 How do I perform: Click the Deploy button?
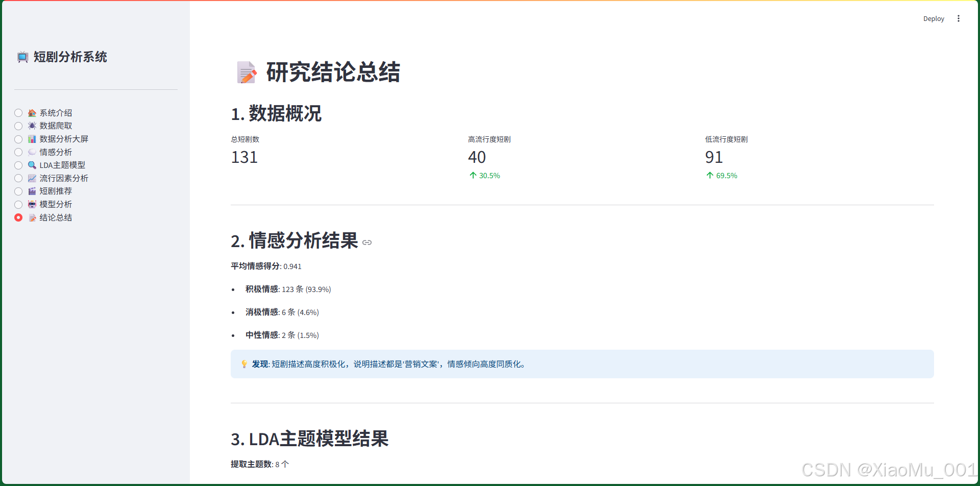934,18
